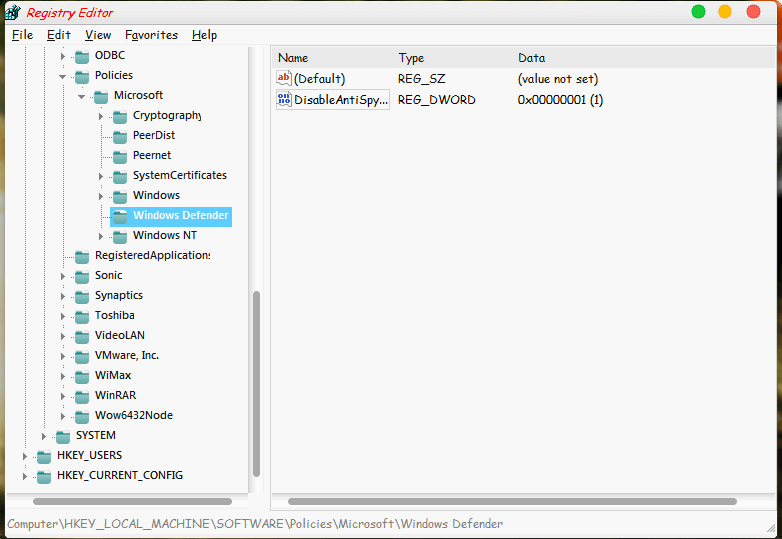Click the HKEY_USERS folder icon
The height and width of the screenshot is (539, 782).
click(x=44, y=457)
